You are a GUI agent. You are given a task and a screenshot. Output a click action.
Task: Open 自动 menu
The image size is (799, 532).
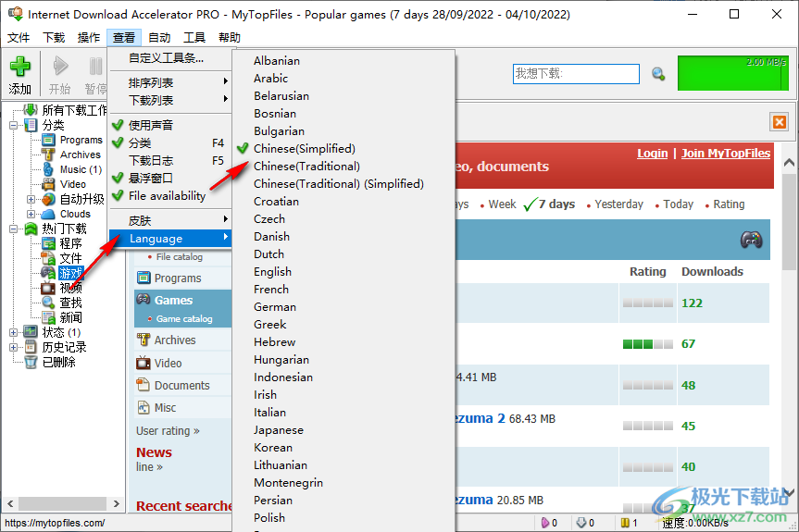pyautogui.click(x=159, y=38)
